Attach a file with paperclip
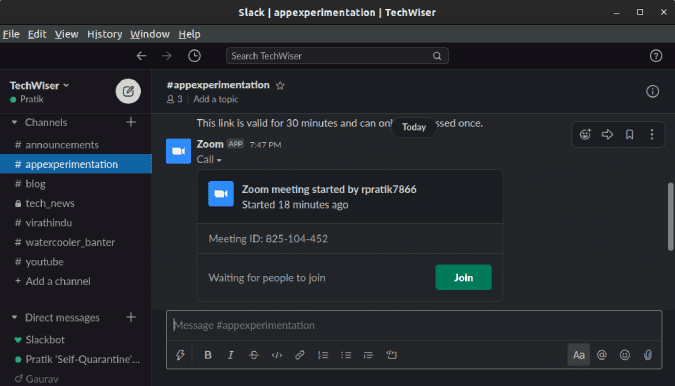Screen dimensions: 675x386 tap(647, 355)
